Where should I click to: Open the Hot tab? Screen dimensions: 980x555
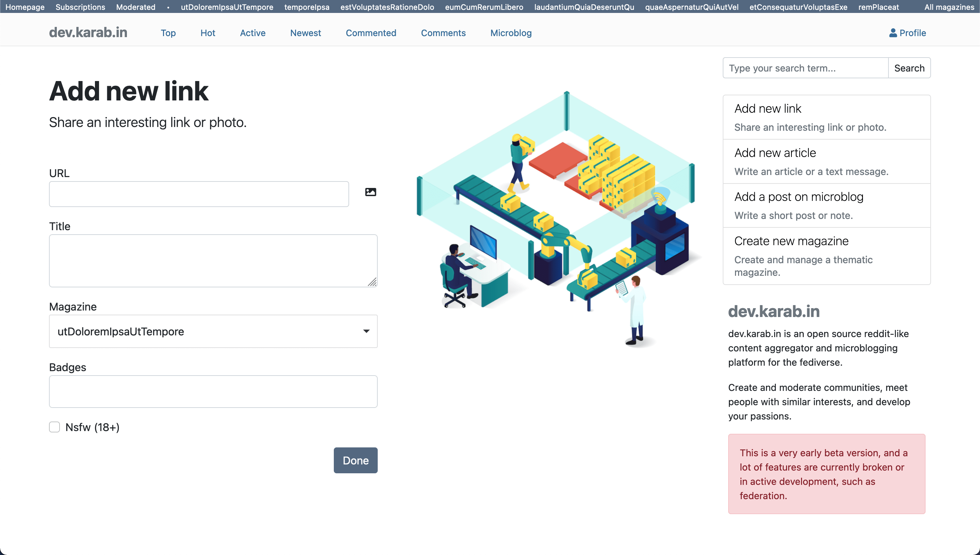pyautogui.click(x=208, y=33)
